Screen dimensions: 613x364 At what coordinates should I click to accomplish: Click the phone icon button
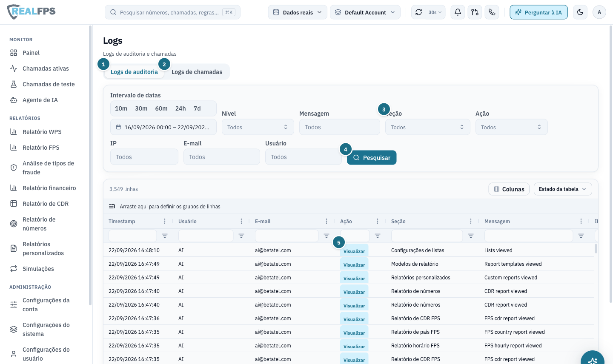492,12
